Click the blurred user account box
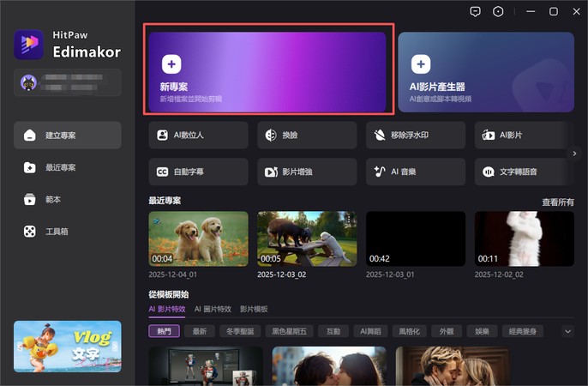 click(x=68, y=82)
